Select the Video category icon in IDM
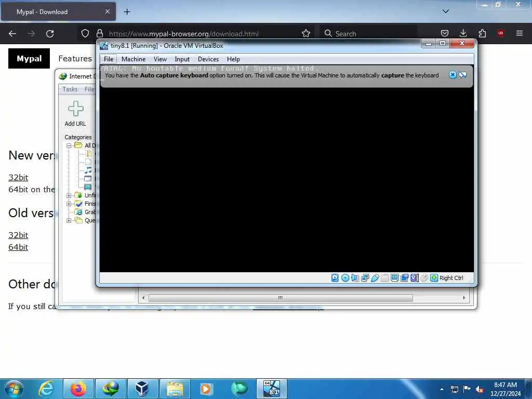This screenshot has height=399, width=532. tap(88, 187)
